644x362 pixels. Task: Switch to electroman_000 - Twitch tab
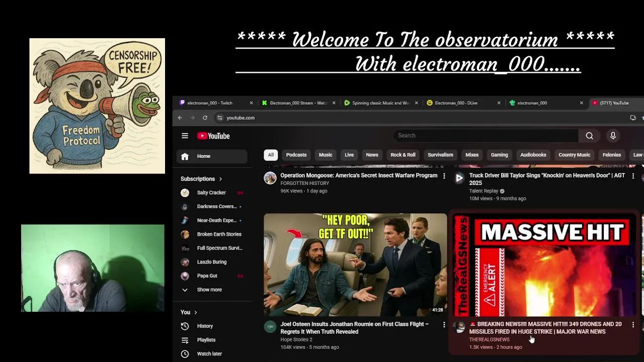pos(215,103)
